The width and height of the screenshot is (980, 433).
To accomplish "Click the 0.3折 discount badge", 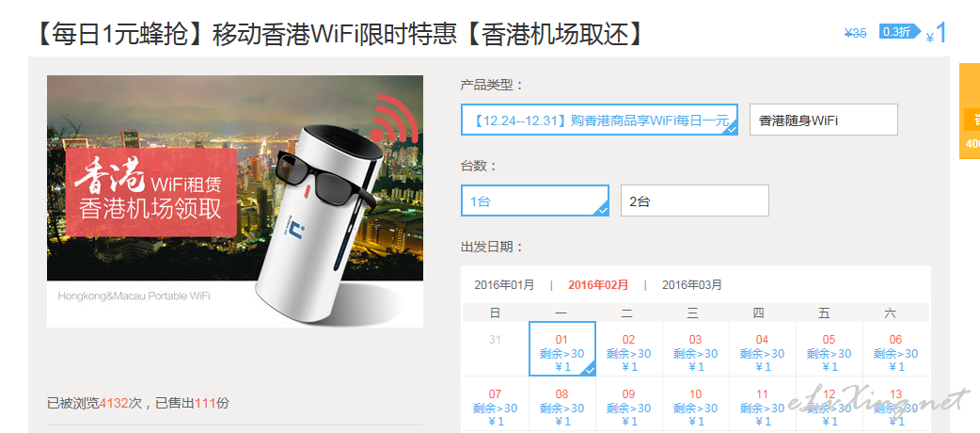I will [x=899, y=32].
